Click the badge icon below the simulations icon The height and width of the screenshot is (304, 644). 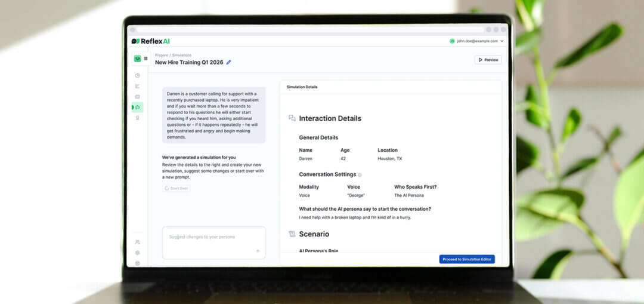(x=138, y=118)
